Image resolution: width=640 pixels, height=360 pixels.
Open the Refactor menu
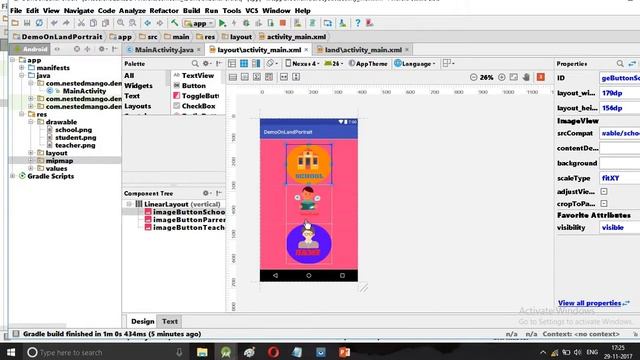[x=164, y=11]
